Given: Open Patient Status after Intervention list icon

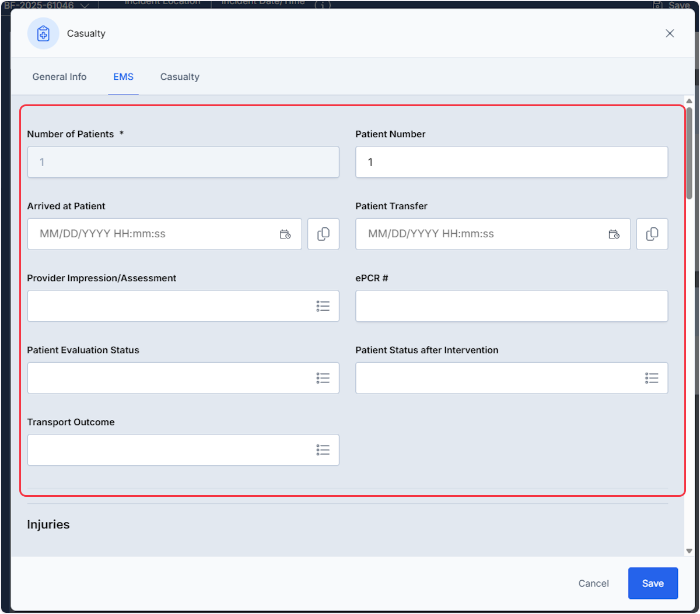Looking at the screenshot, I should (x=652, y=378).
